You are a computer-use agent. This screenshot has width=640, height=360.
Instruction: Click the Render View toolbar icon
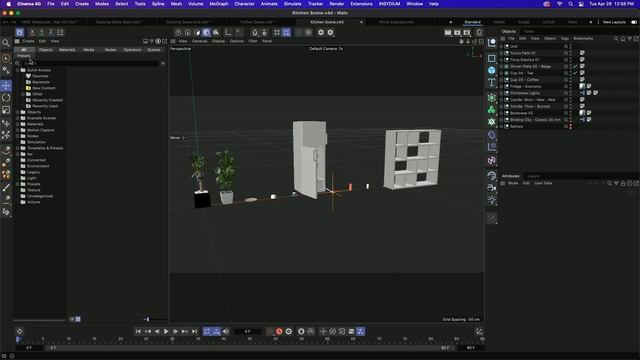click(x=448, y=32)
